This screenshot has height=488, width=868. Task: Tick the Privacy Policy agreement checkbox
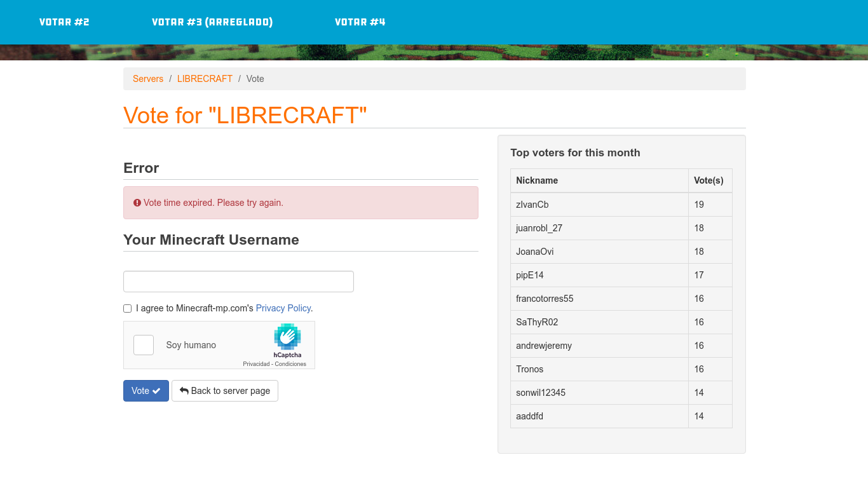(128, 308)
